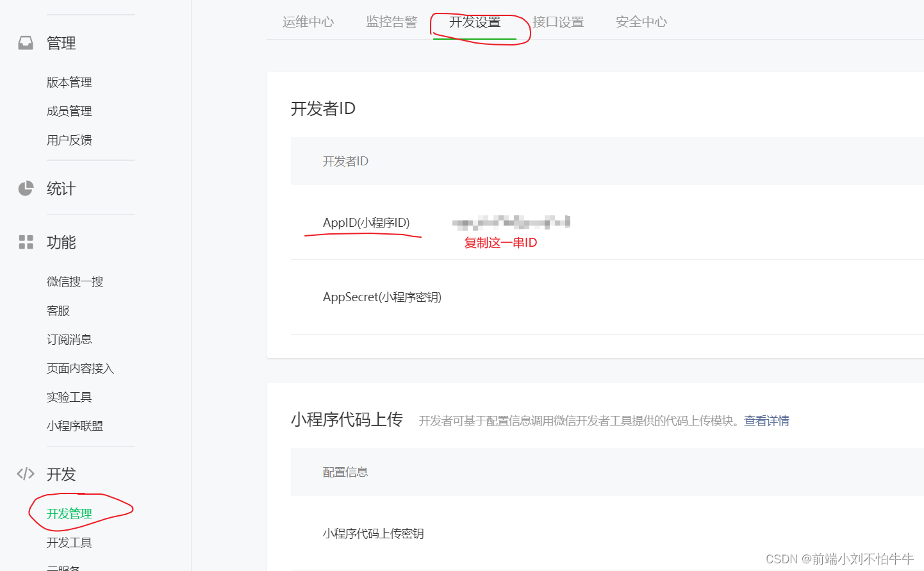The height and width of the screenshot is (571, 924).
Task: Switch to the 监控告警 tab
Action: (x=392, y=22)
